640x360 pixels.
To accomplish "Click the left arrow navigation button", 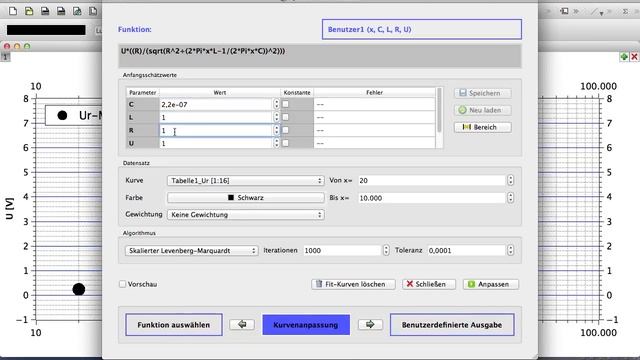I will click(x=242, y=324).
